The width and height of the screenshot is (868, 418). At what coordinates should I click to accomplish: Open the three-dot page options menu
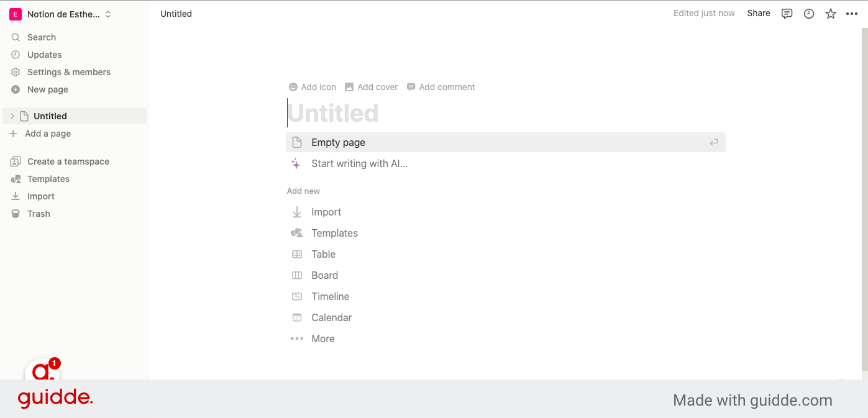tap(852, 14)
